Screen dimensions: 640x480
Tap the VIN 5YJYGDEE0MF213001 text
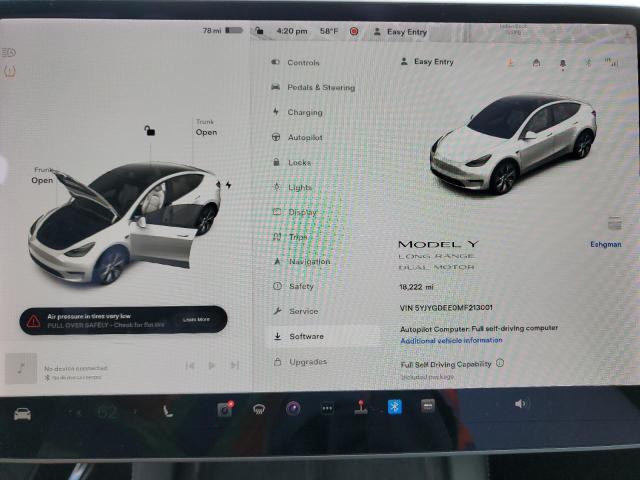[446, 308]
